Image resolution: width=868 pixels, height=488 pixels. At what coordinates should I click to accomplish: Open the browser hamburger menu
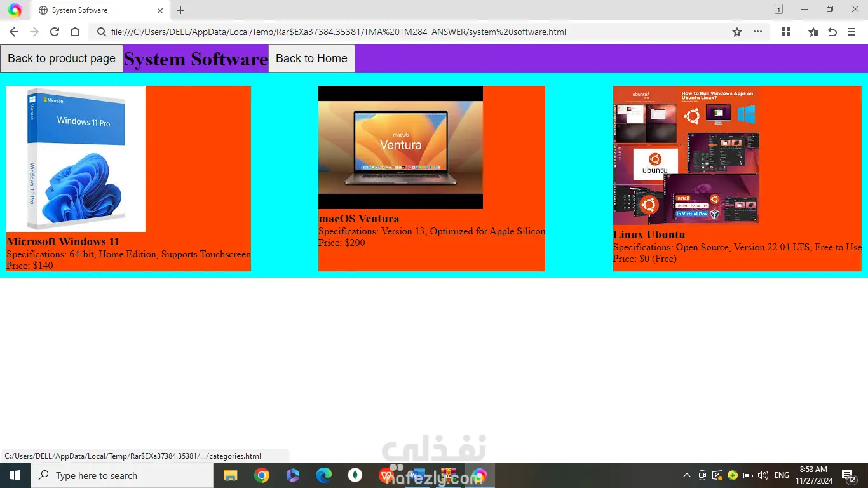[x=851, y=32]
